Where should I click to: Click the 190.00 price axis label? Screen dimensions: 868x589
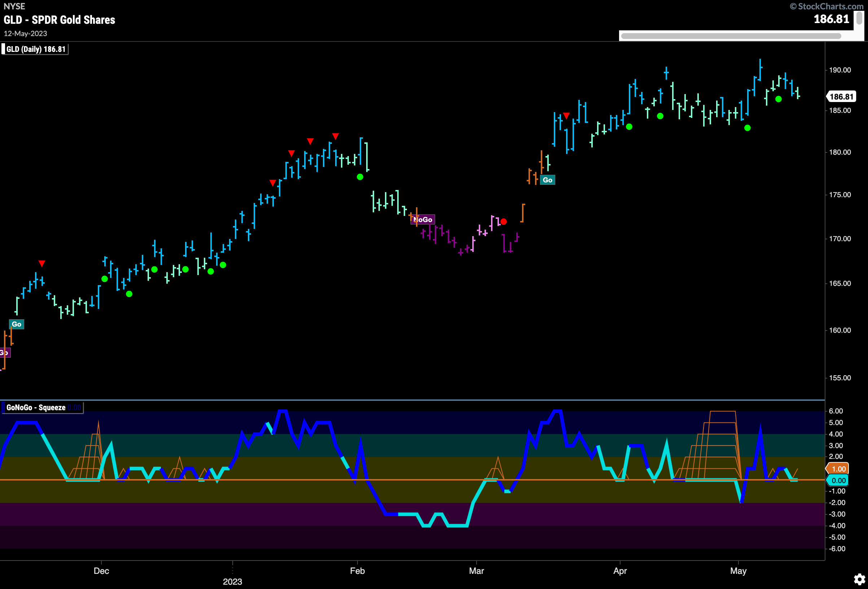pos(840,70)
